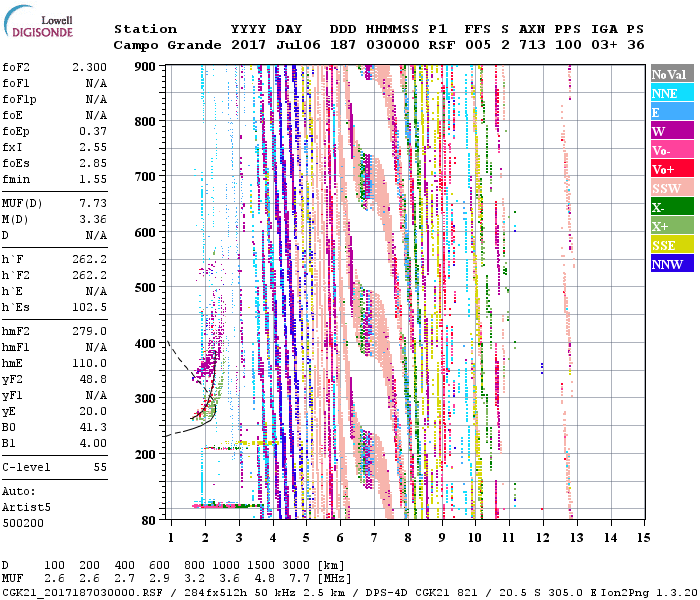Click the X+ light green legend swatch
This screenshot has width=700, height=600.
click(670, 226)
